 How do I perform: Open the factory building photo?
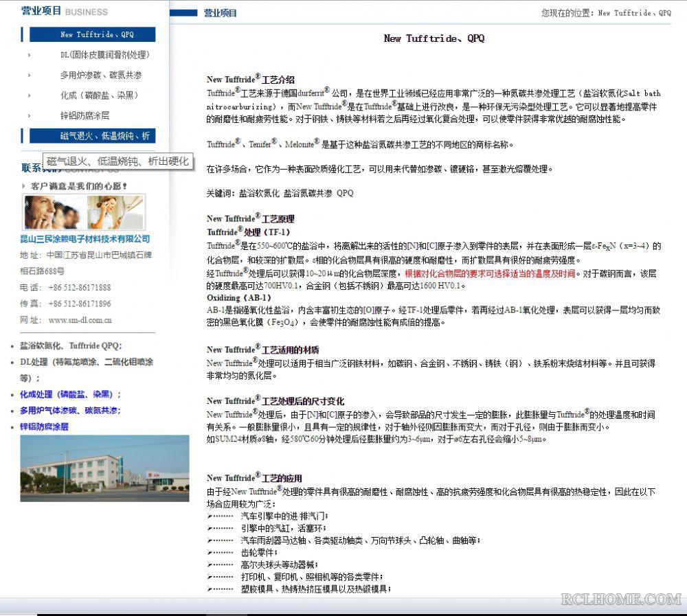[x=104, y=468]
